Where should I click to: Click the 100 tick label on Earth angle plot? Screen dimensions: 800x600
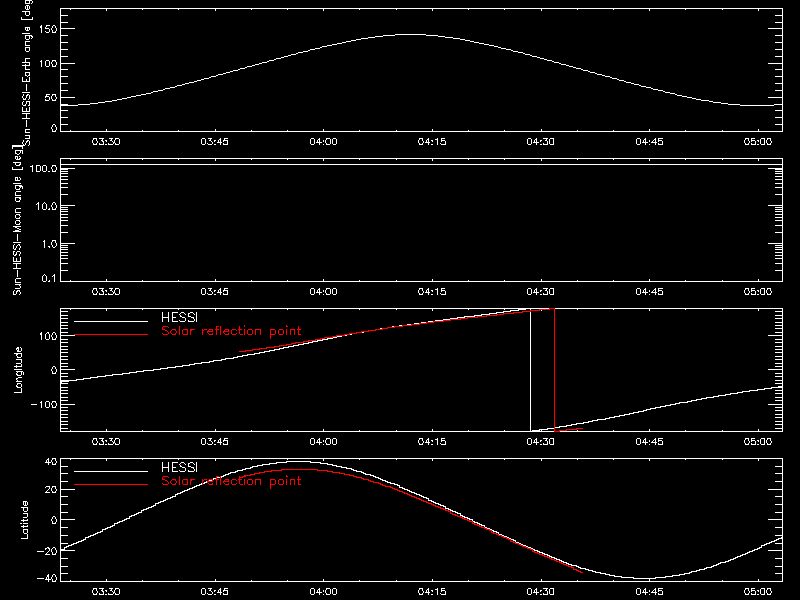[47, 63]
